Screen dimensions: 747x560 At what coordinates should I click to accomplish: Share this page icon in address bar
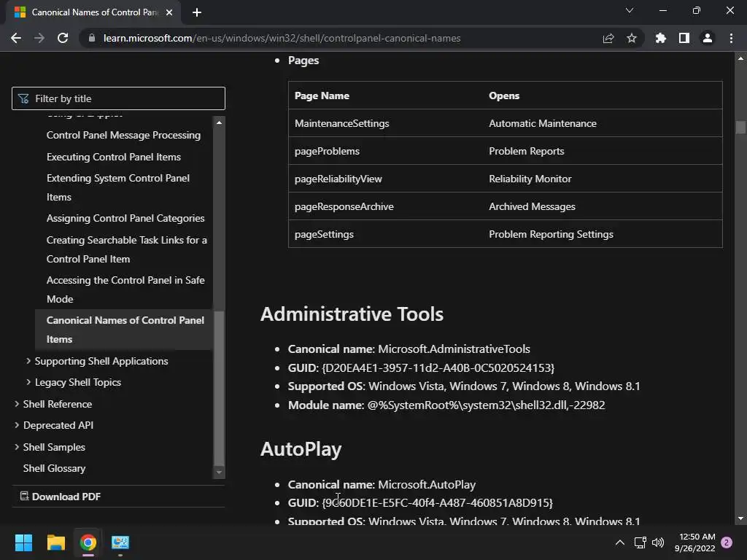point(608,38)
